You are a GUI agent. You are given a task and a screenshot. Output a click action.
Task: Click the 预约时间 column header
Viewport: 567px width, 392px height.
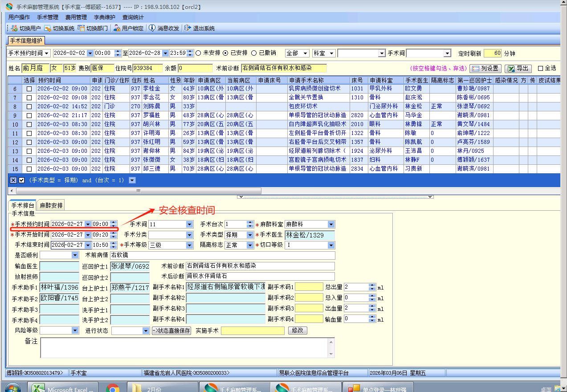coord(63,80)
